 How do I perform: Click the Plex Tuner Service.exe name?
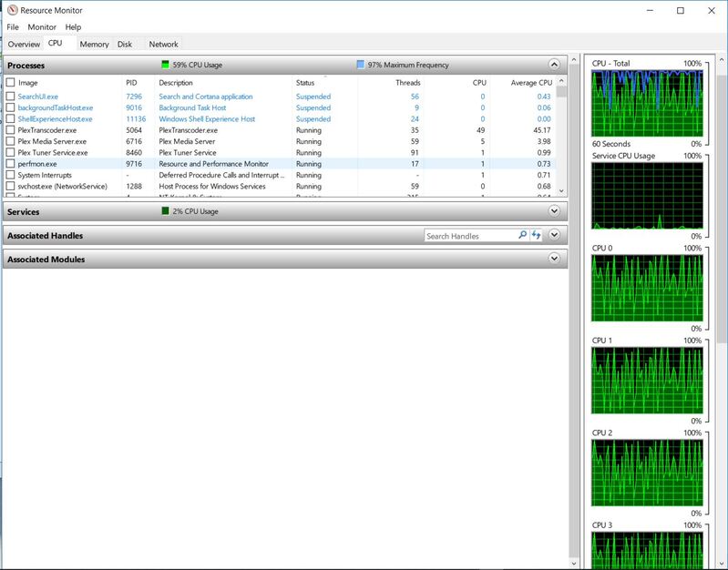coord(53,153)
